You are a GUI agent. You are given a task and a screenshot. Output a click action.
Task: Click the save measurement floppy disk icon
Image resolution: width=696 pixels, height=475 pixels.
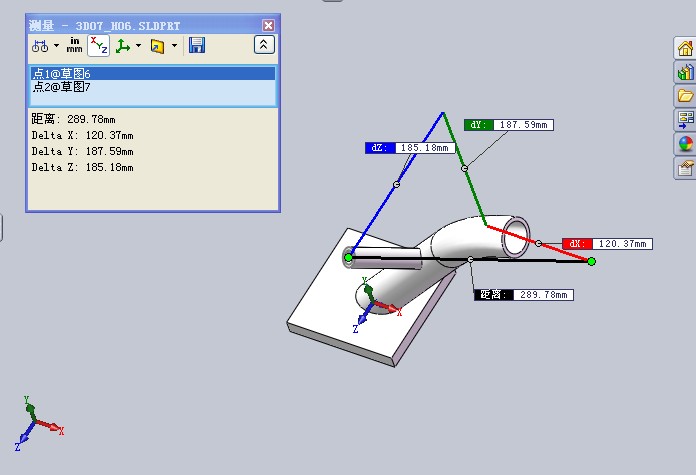(x=196, y=45)
